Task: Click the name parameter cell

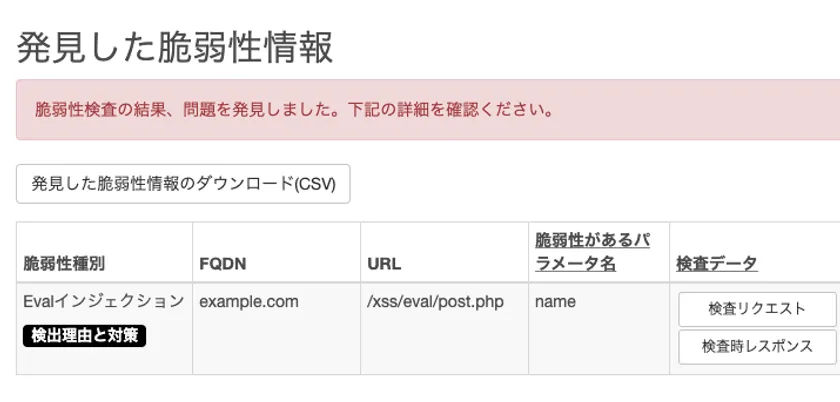Action: [x=556, y=301]
